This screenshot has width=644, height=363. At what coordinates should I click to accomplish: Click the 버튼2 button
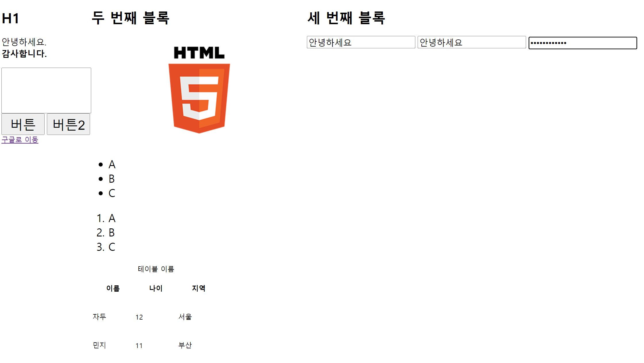point(68,124)
